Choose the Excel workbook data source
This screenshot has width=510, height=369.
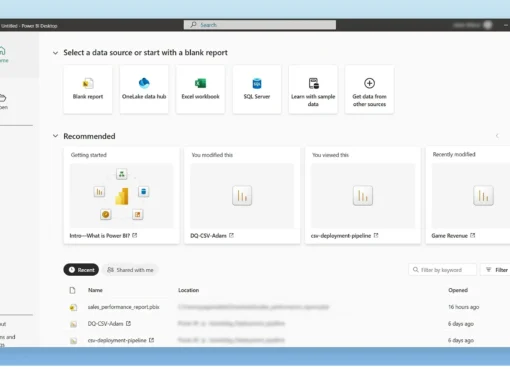click(x=200, y=90)
